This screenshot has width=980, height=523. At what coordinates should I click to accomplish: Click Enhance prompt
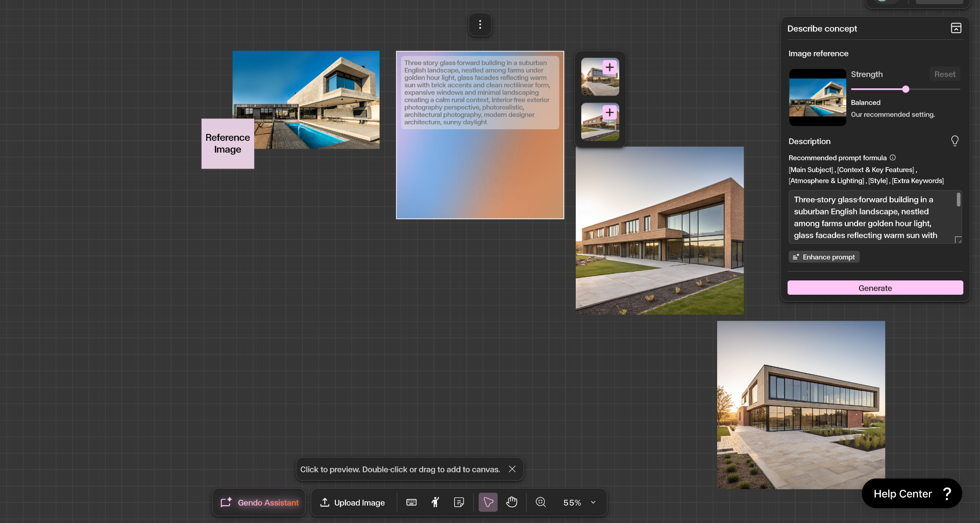coord(823,256)
